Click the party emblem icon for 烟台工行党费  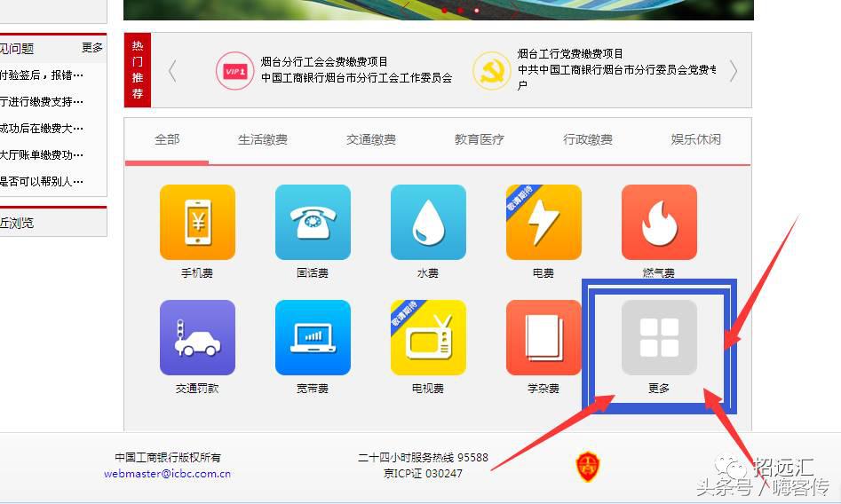tap(491, 71)
